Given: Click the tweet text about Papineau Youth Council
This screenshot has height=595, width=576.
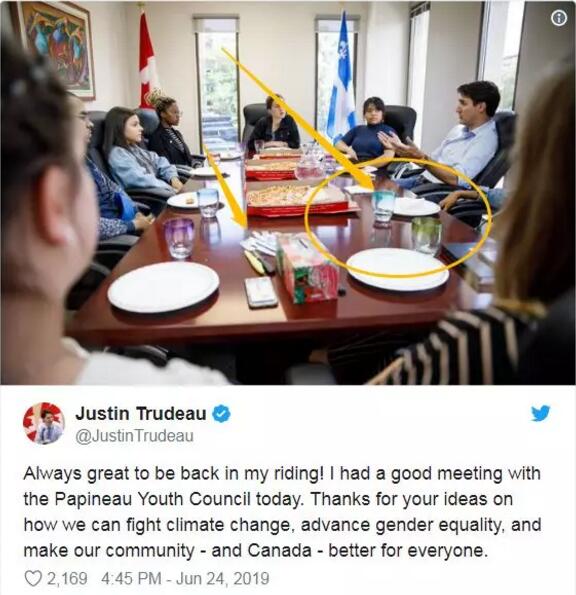Looking at the screenshot, I should [x=282, y=512].
